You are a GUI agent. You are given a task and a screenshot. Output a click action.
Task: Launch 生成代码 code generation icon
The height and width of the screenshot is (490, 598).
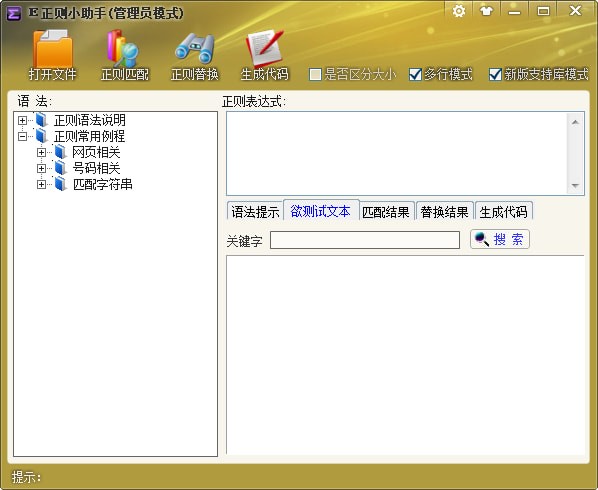(x=265, y=48)
